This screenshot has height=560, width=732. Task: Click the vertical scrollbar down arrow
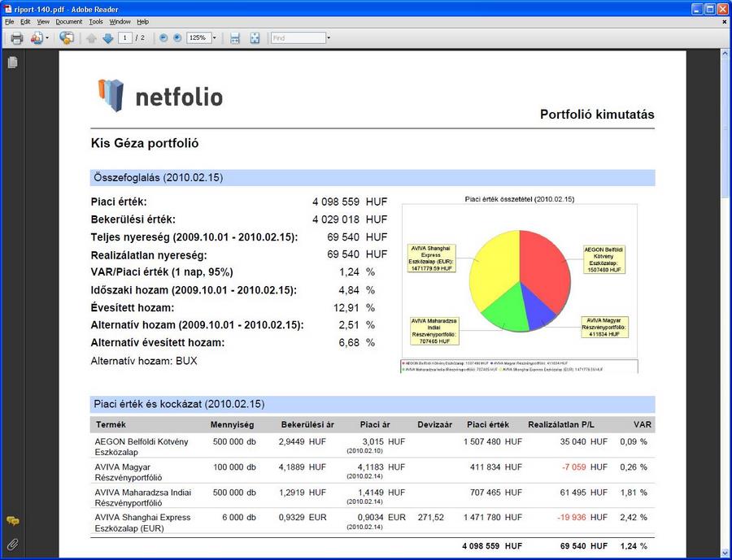click(725, 552)
